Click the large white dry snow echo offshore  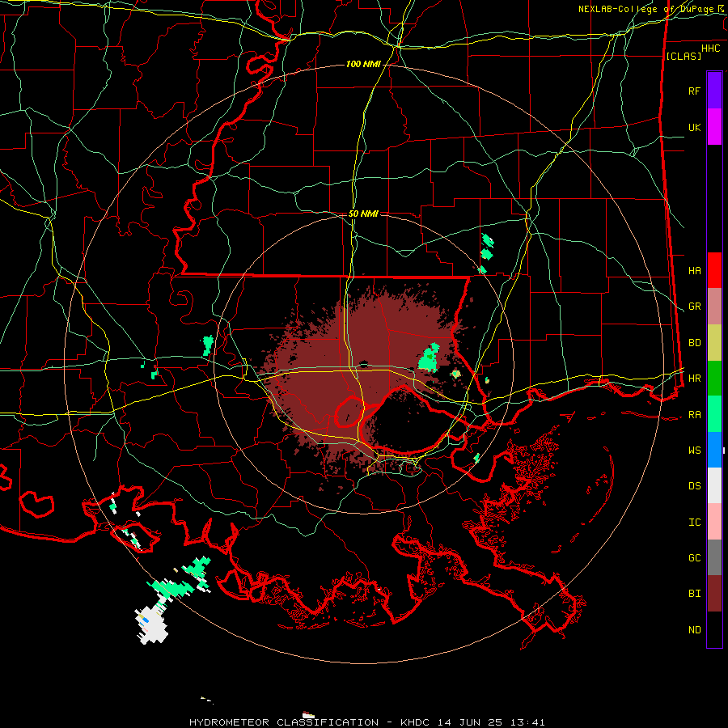[151, 624]
